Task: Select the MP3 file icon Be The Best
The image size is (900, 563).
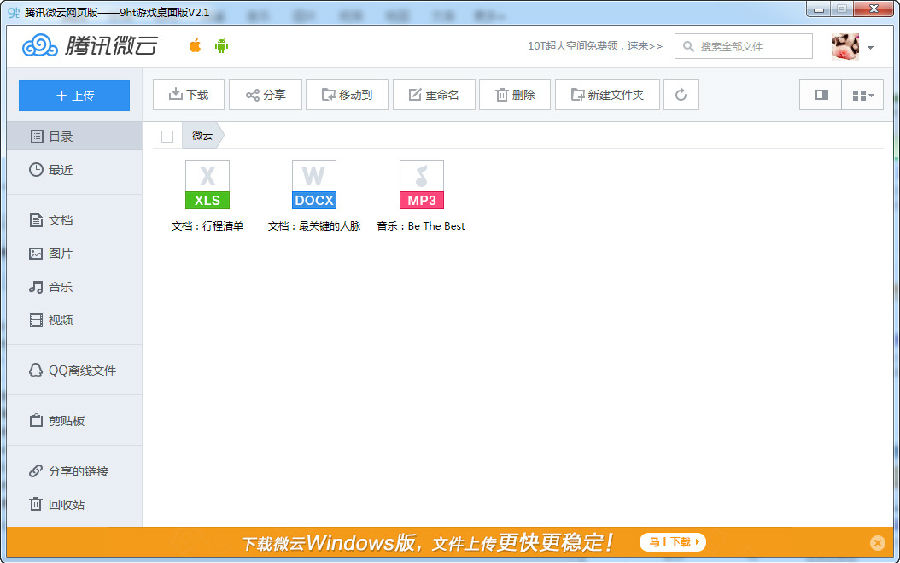Action: (x=422, y=184)
